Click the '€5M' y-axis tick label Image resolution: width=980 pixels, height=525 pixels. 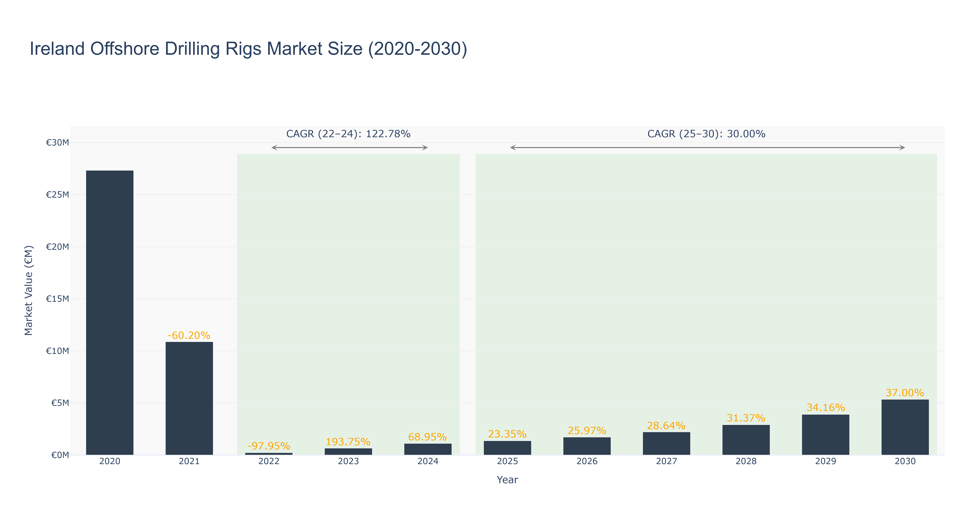click(x=60, y=403)
